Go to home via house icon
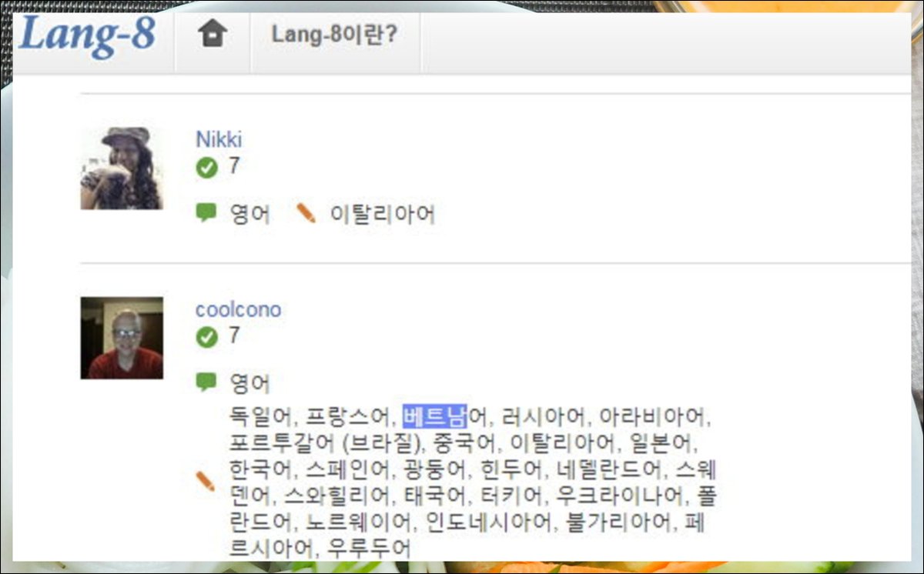Viewport: 924px width, 574px height. click(x=213, y=35)
